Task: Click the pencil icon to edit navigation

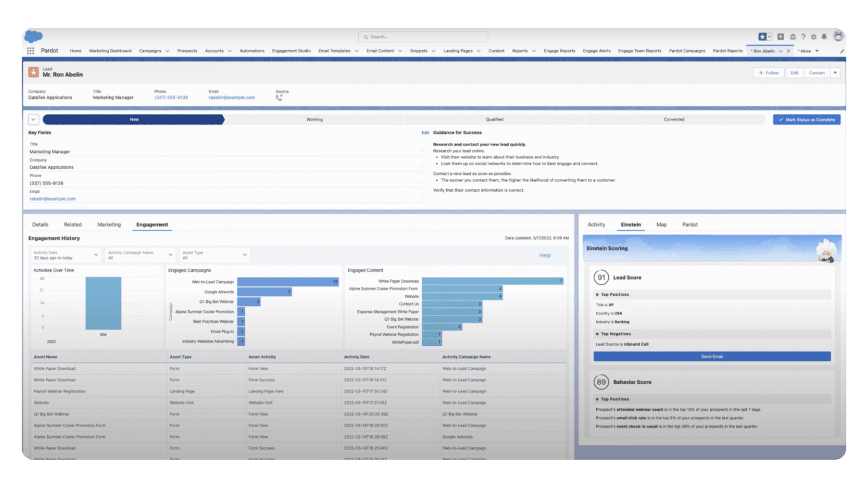Action: click(x=842, y=51)
